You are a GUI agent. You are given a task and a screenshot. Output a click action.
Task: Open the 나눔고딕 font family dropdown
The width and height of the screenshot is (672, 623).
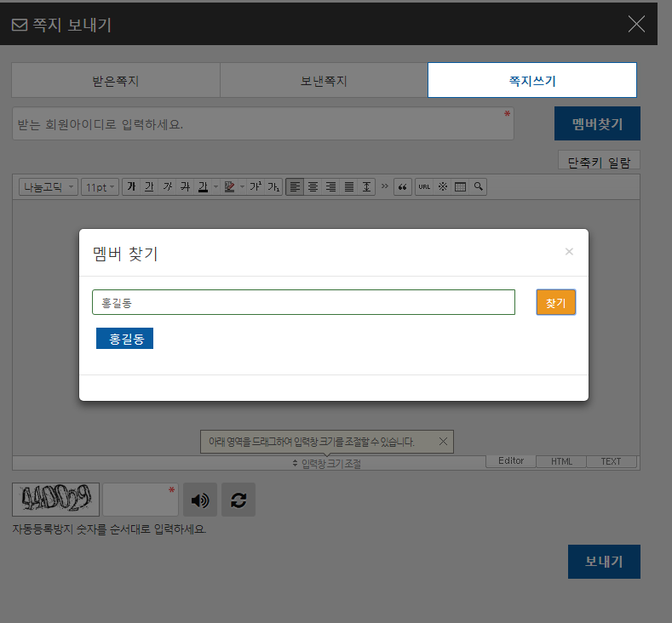(48, 186)
